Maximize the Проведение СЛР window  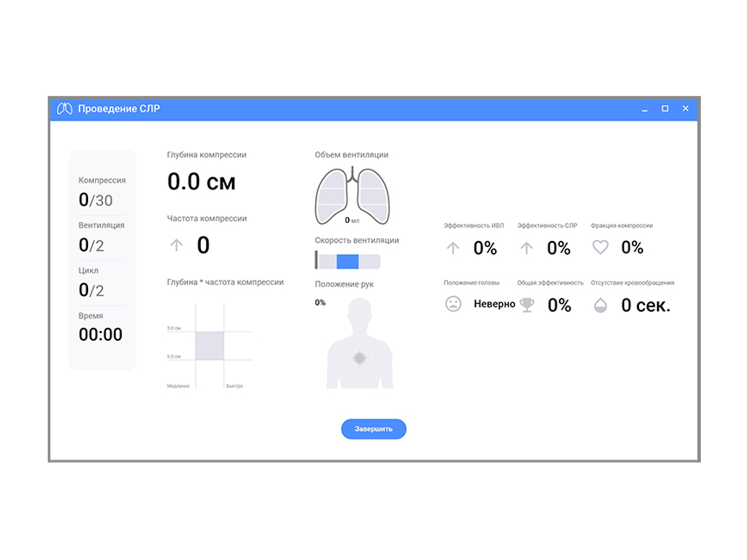[x=665, y=108]
